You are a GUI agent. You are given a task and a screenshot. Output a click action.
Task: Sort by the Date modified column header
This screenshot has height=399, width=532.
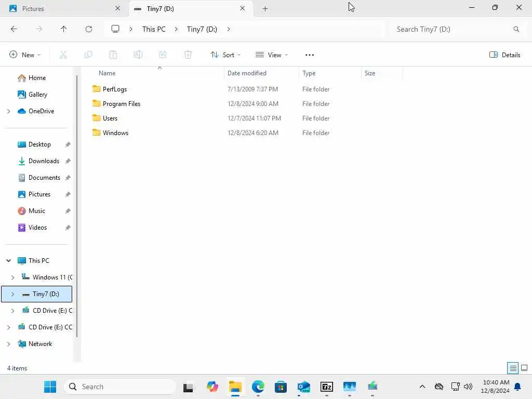tap(247, 73)
